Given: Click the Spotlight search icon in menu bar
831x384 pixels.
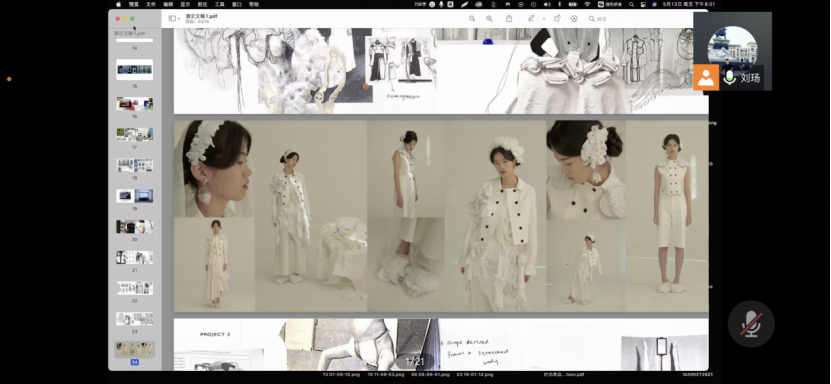Looking at the screenshot, I should tap(631, 4).
